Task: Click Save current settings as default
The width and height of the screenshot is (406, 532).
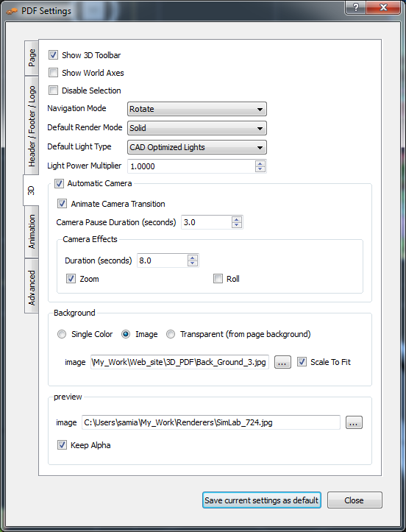Action: [262, 500]
